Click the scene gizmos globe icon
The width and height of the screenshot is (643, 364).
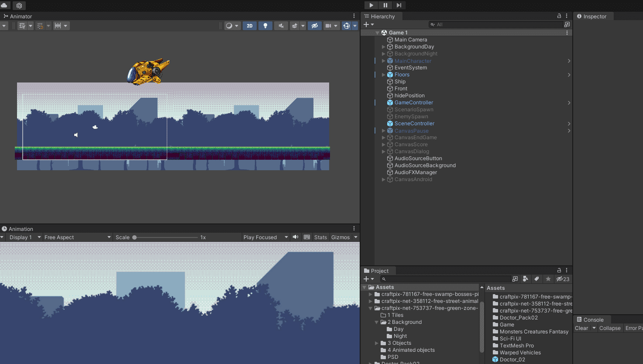(347, 26)
